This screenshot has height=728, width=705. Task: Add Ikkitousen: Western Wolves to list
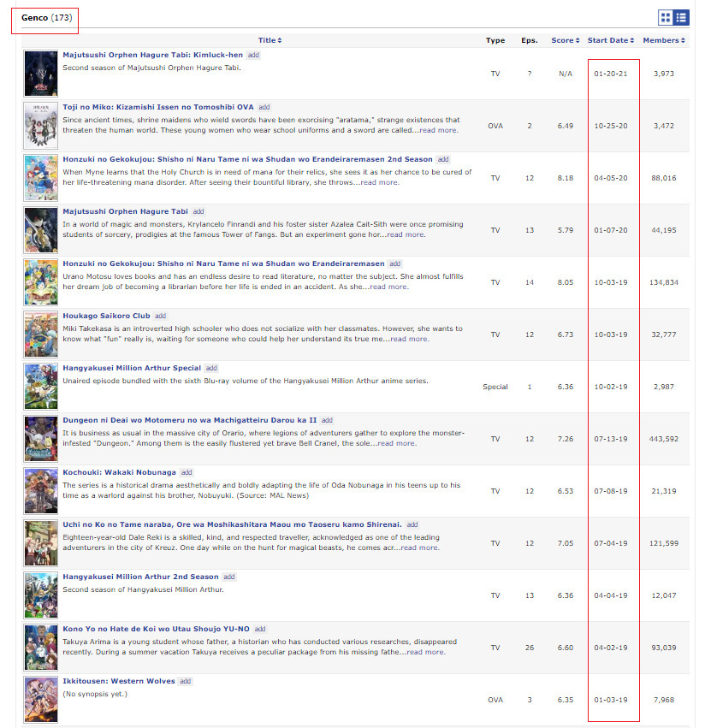[x=186, y=681]
